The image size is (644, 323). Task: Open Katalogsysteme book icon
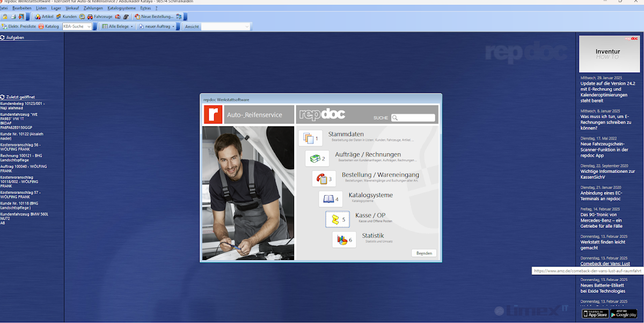pos(330,199)
